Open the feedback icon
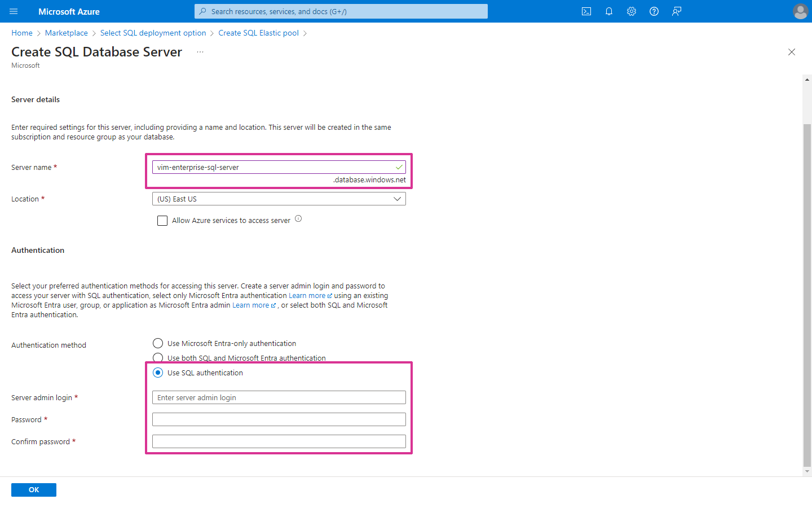 click(x=677, y=11)
